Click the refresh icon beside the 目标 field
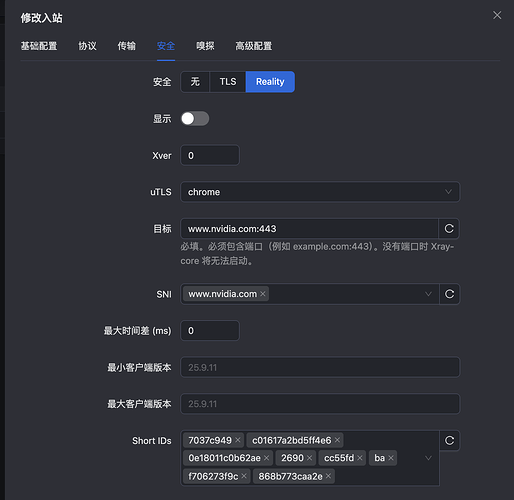Screen dimensions: 514x500 click(x=449, y=229)
